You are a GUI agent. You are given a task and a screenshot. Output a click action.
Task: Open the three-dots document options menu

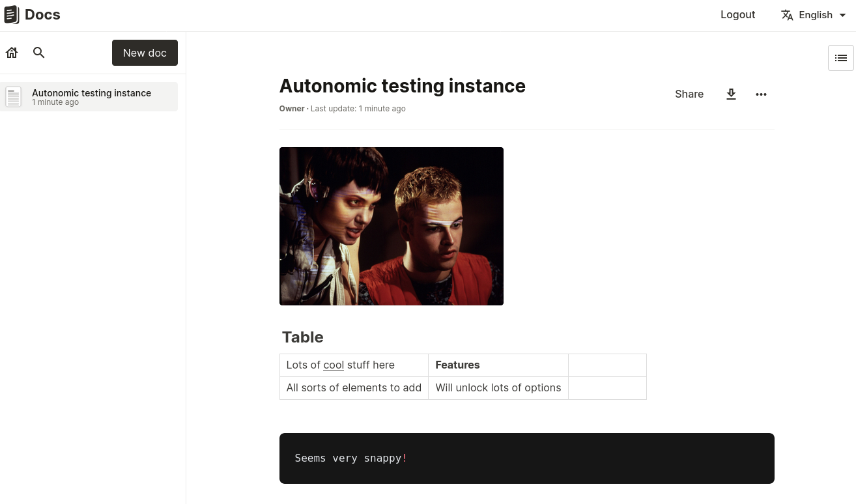pyautogui.click(x=761, y=94)
